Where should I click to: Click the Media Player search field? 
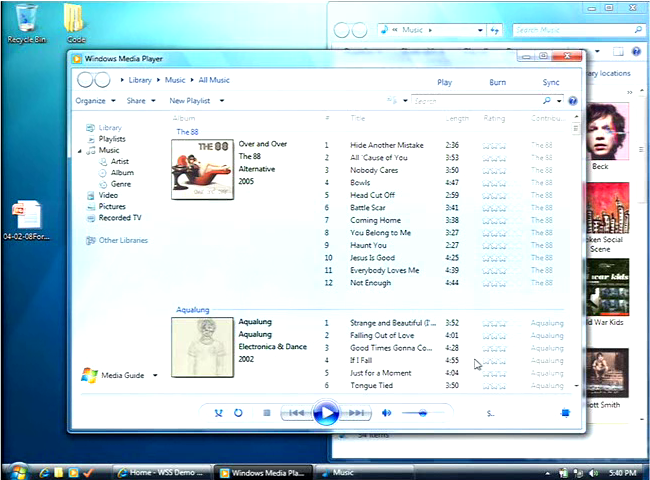click(x=476, y=101)
